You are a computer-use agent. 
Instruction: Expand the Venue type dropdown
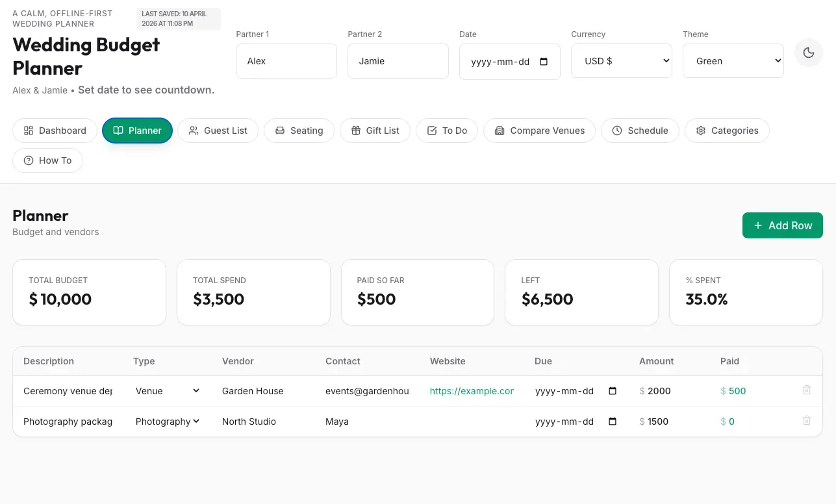tap(168, 391)
